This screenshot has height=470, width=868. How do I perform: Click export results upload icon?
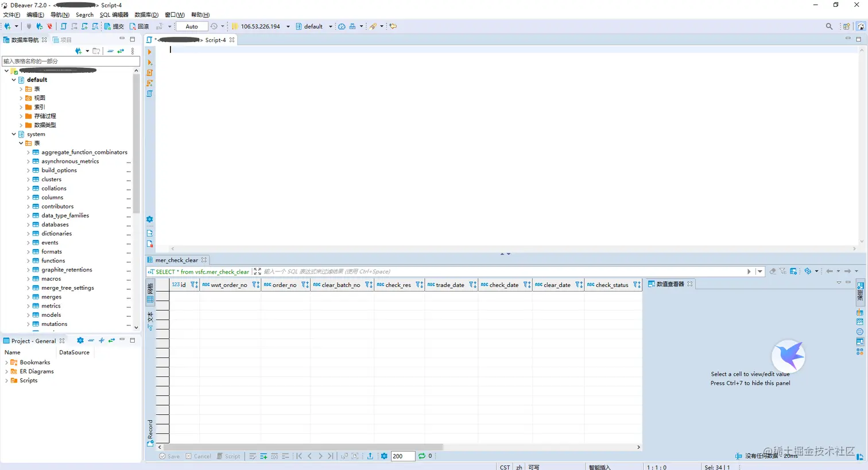click(370, 456)
